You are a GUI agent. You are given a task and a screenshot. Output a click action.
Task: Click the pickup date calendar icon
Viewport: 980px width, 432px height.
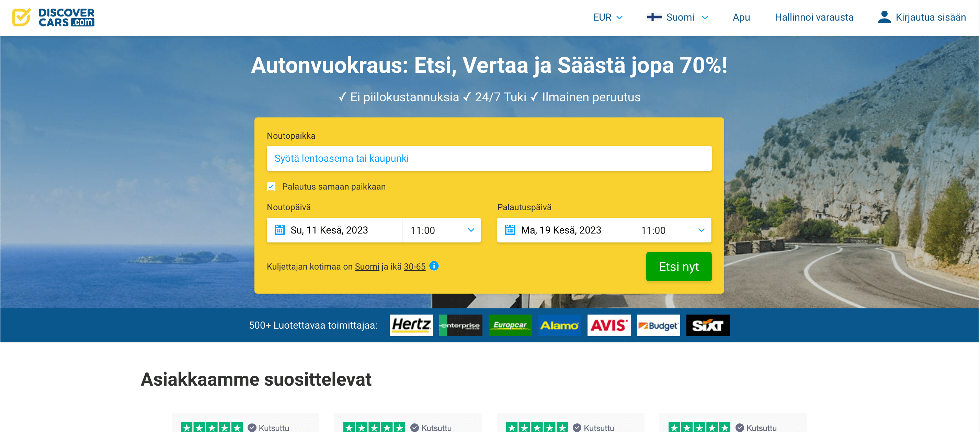coord(280,230)
